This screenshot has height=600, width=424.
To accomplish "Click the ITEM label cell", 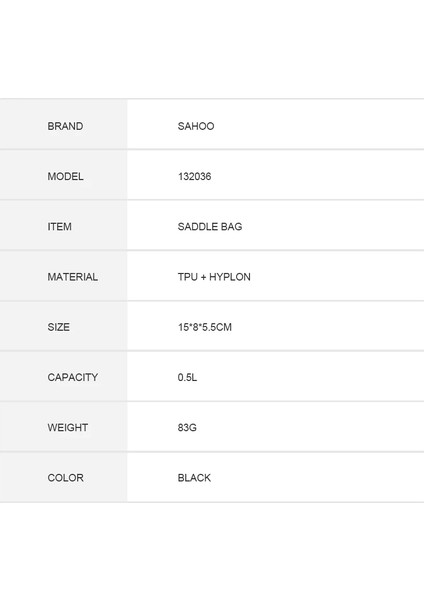I will 64,225.
